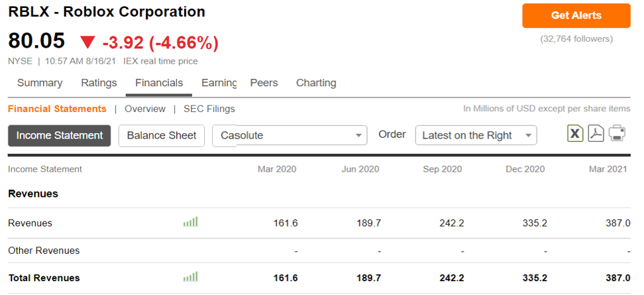Open the Financial Statements link

[x=57, y=109]
